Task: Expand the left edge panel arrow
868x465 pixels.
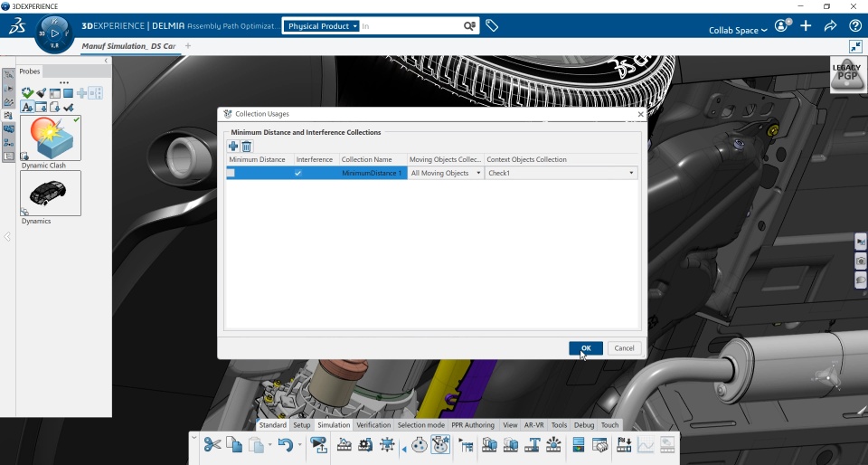Action: (7, 237)
